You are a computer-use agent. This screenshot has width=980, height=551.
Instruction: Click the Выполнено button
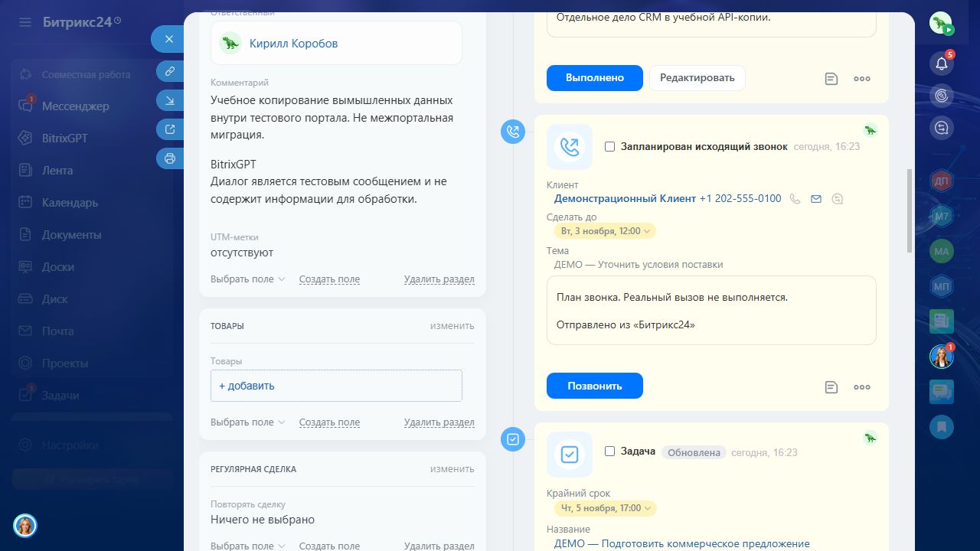[595, 78]
